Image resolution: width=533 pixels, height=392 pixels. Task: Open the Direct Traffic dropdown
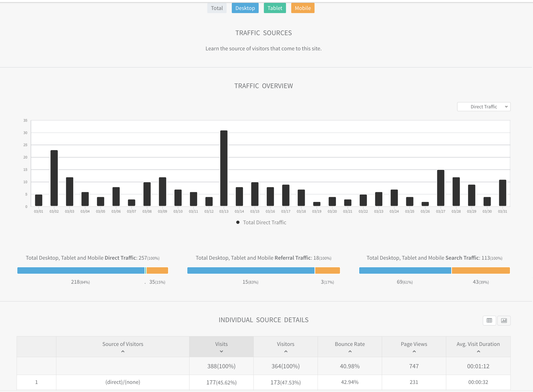click(x=484, y=107)
